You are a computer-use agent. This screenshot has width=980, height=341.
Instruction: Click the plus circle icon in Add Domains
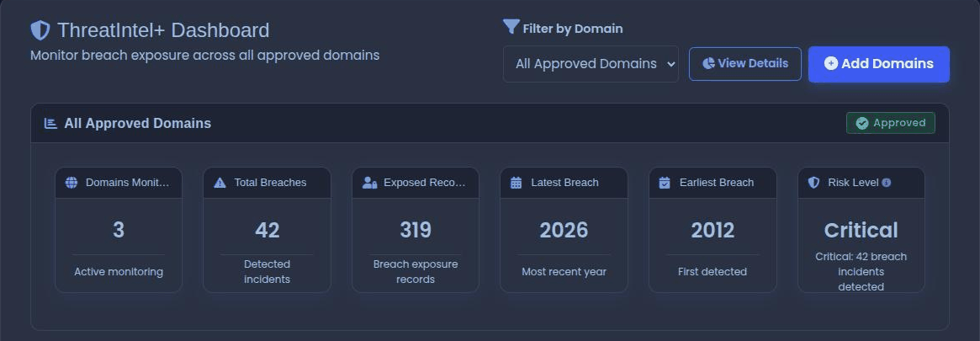point(830,63)
